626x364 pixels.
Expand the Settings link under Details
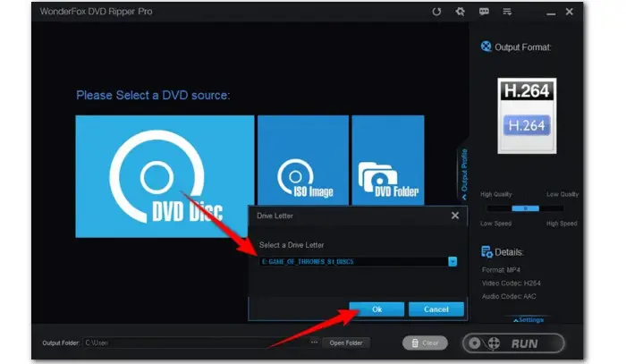coord(529,319)
